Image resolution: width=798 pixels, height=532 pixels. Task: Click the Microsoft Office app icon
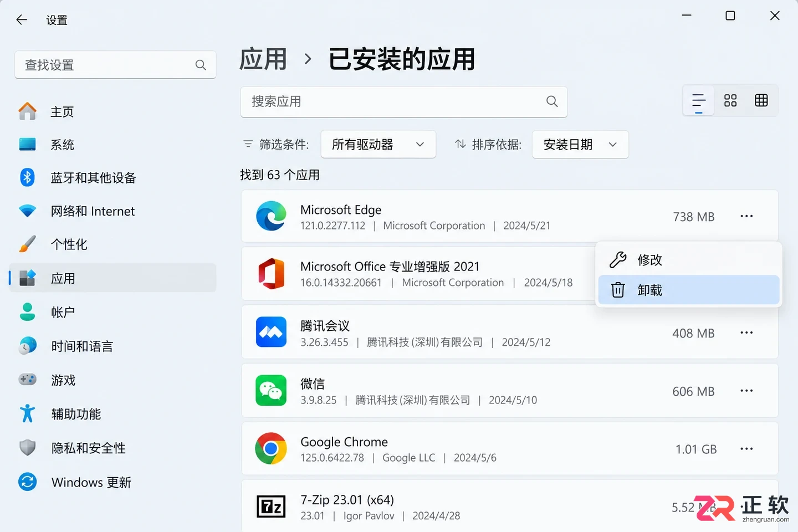coord(271,274)
